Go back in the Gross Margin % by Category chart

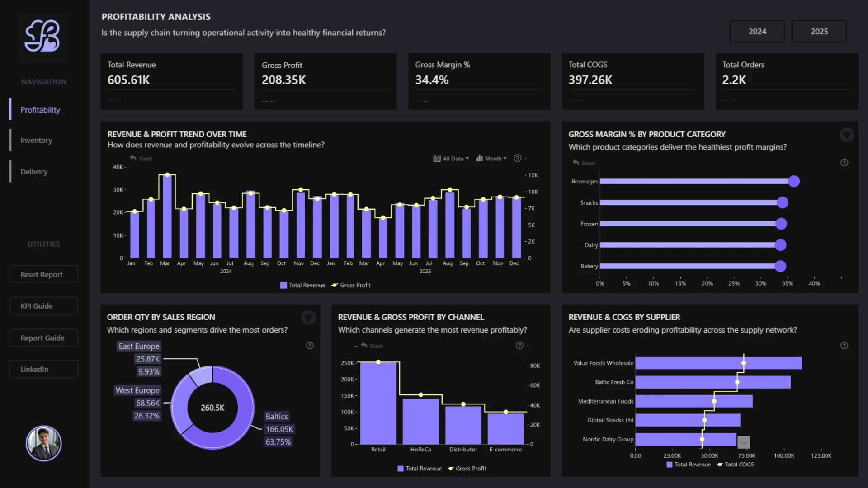tap(584, 163)
